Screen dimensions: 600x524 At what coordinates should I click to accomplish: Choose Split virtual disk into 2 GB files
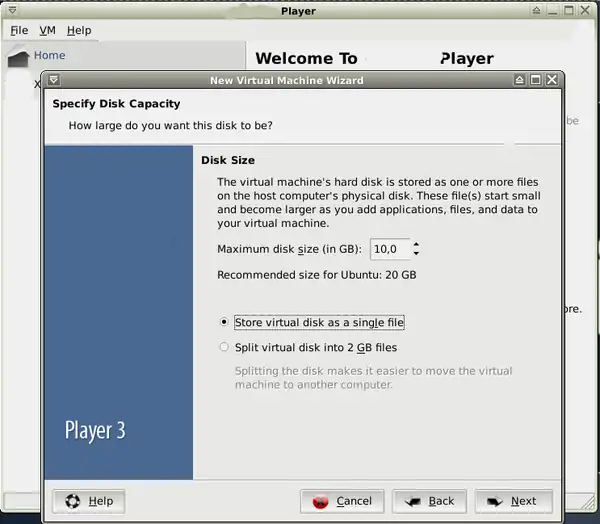pyautogui.click(x=224, y=347)
